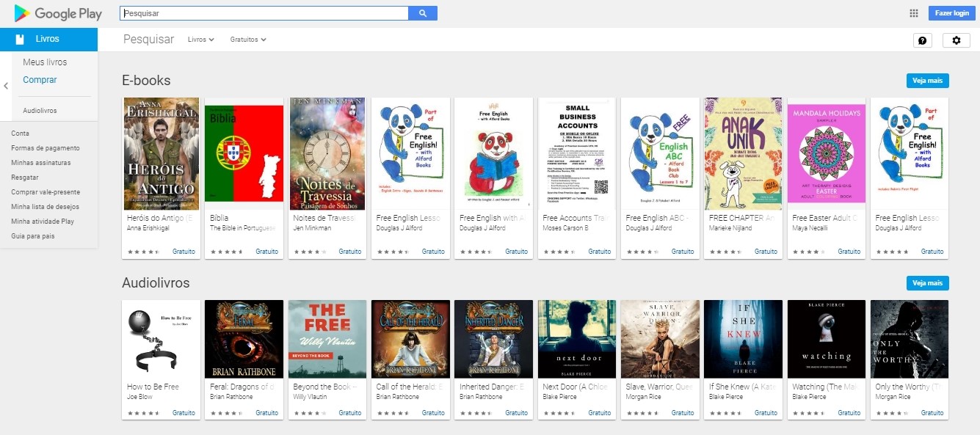
Task: Open the help question mark icon
Action: 923,40
